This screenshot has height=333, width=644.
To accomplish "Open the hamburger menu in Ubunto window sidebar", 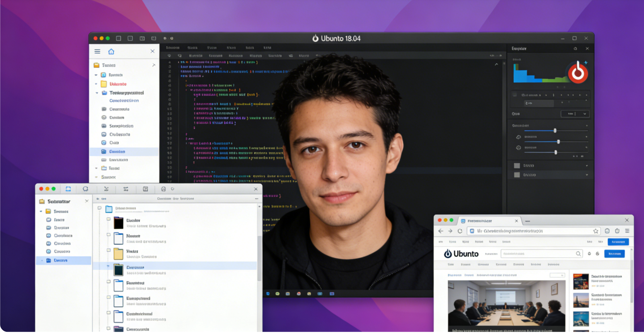I will 97,51.
